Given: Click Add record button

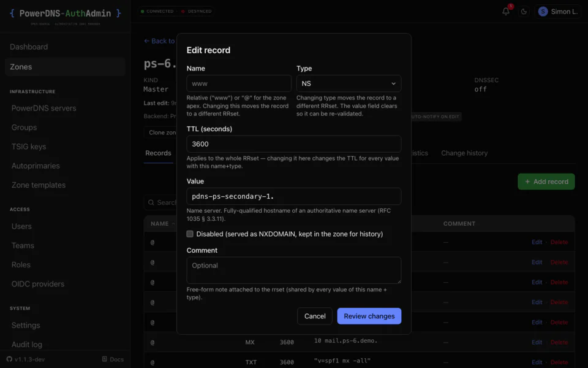Looking at the screenshot, I should coord(546,182).
